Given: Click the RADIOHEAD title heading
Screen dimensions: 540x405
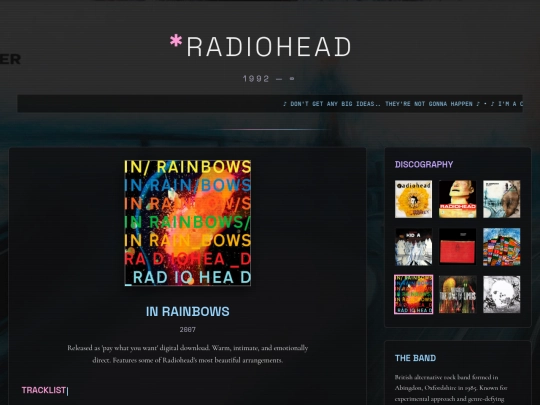Looking at the screenshot, I should coord(269,47).
